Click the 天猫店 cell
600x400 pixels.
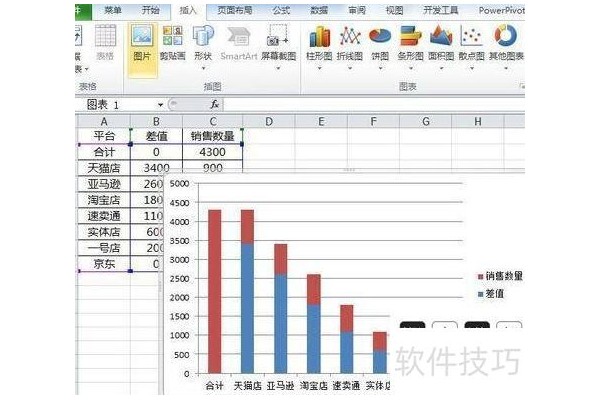tap(104, 168)
